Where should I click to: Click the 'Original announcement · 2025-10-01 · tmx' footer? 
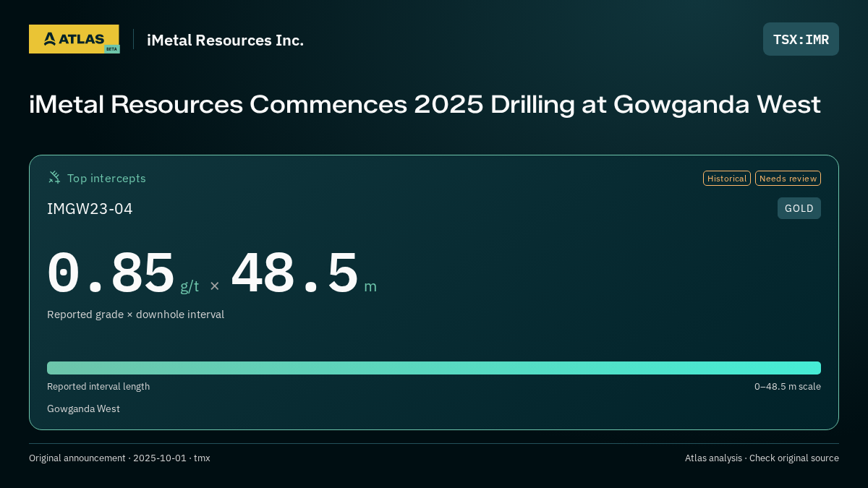(x=119, y=458)
